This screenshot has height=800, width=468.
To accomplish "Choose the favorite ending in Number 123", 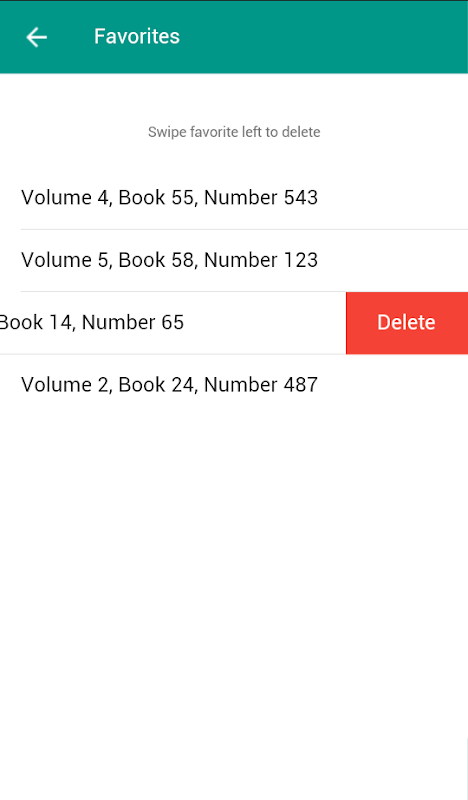I will (234, 261).
